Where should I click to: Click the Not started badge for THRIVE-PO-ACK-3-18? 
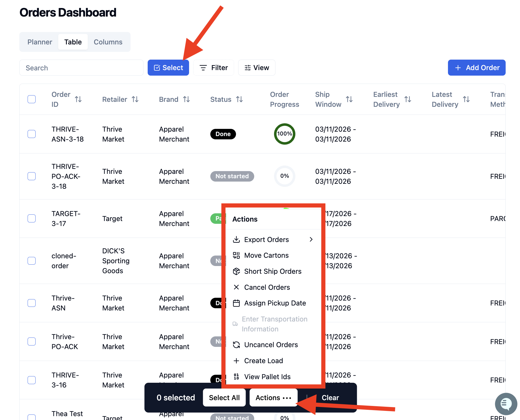point(232,176)
